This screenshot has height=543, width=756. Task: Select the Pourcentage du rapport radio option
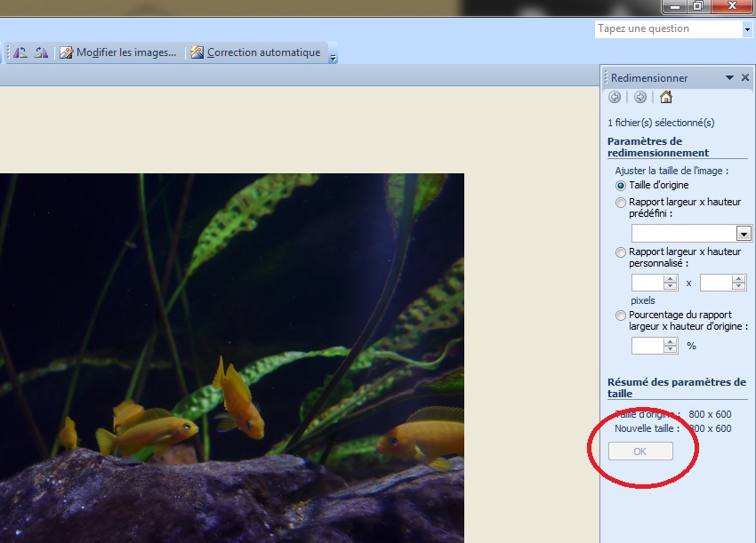click(621, 315)
